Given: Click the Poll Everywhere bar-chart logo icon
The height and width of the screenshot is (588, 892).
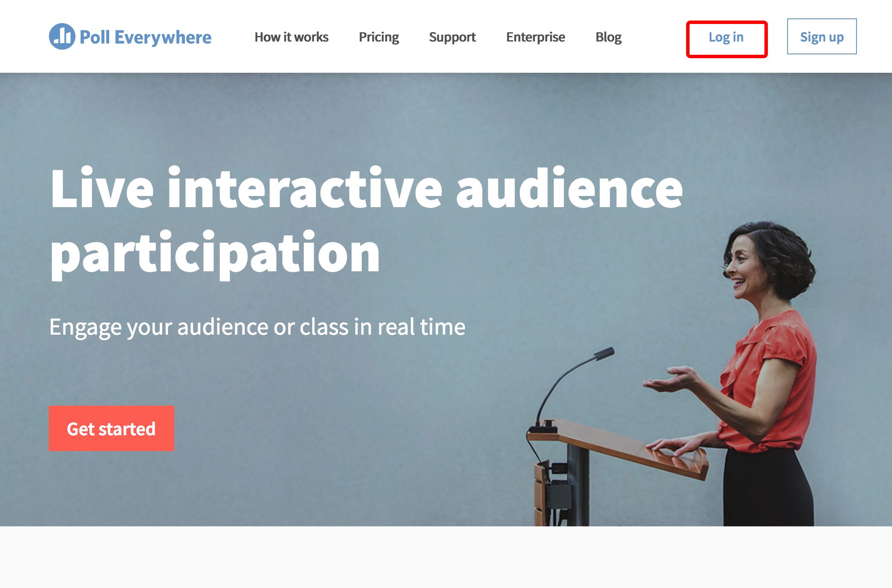Looking at the screenshot, I should point(62,36).
